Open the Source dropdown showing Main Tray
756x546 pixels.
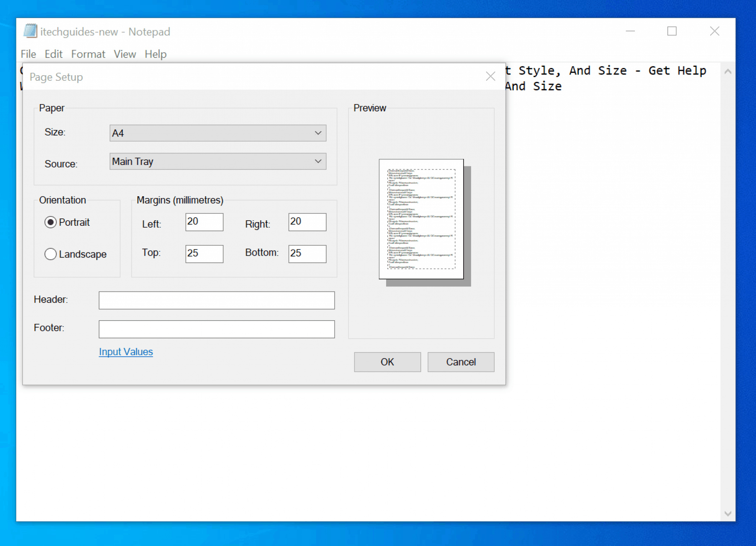pyautogui.click(x=218, y=161)
